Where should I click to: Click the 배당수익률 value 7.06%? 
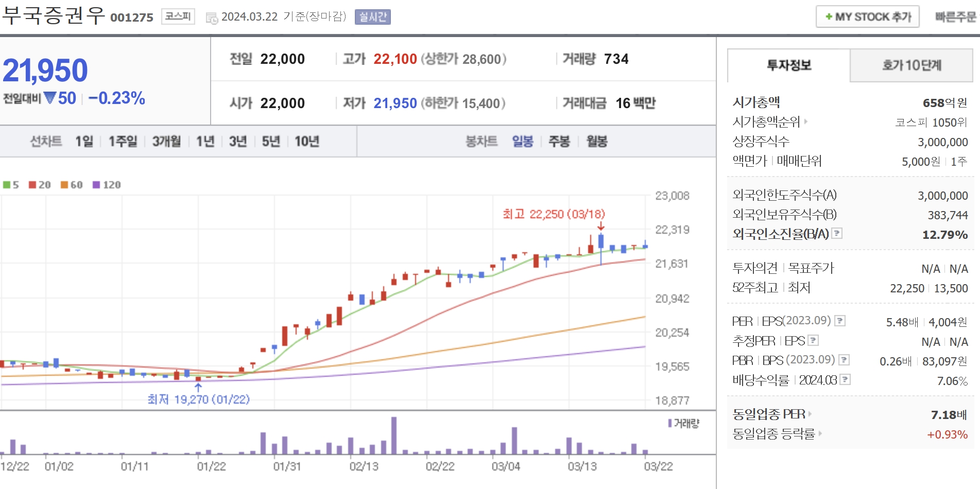952,381
